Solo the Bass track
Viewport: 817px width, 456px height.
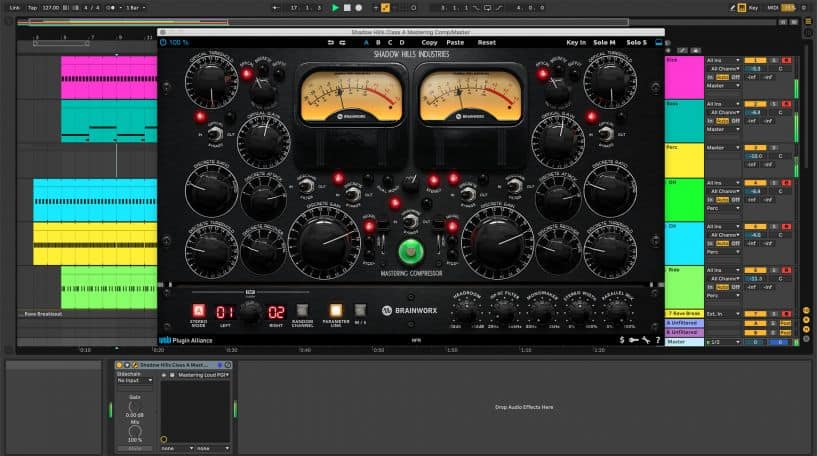(774, 104)
